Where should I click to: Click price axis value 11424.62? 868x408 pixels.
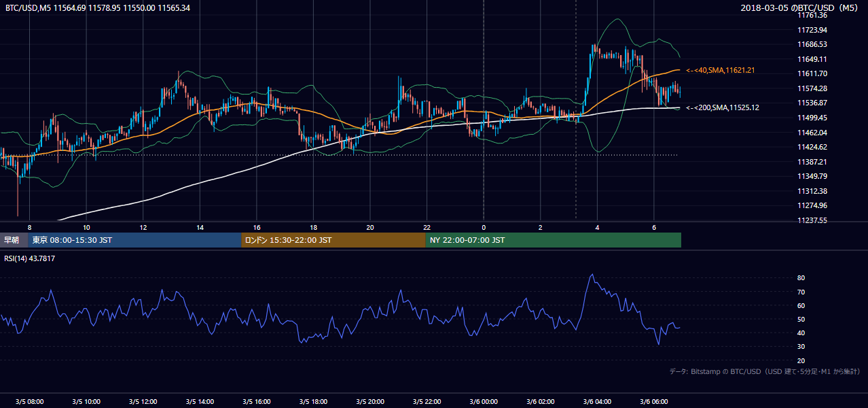pyautogui.click(x=812, y=147)
